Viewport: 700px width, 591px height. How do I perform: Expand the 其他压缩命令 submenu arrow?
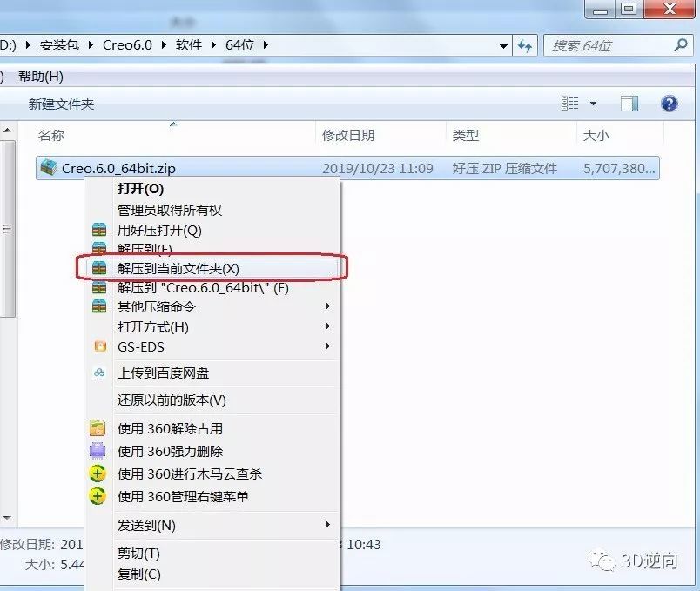[328, 306]
